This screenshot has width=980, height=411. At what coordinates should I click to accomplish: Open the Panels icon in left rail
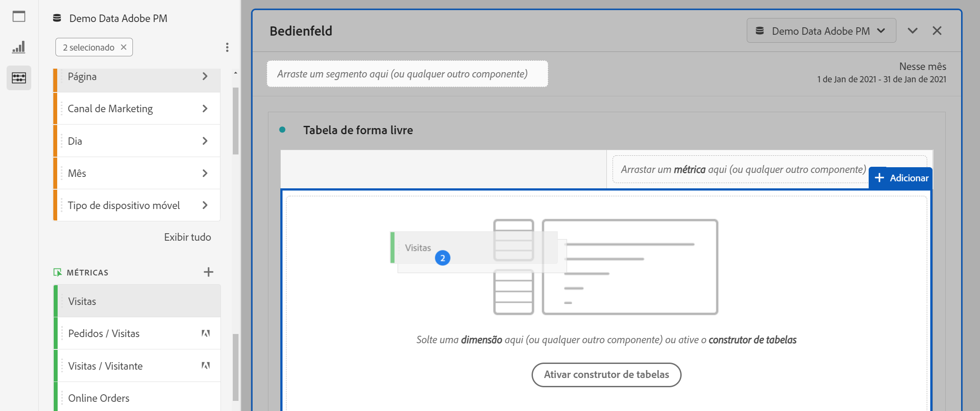coord(19,17)
